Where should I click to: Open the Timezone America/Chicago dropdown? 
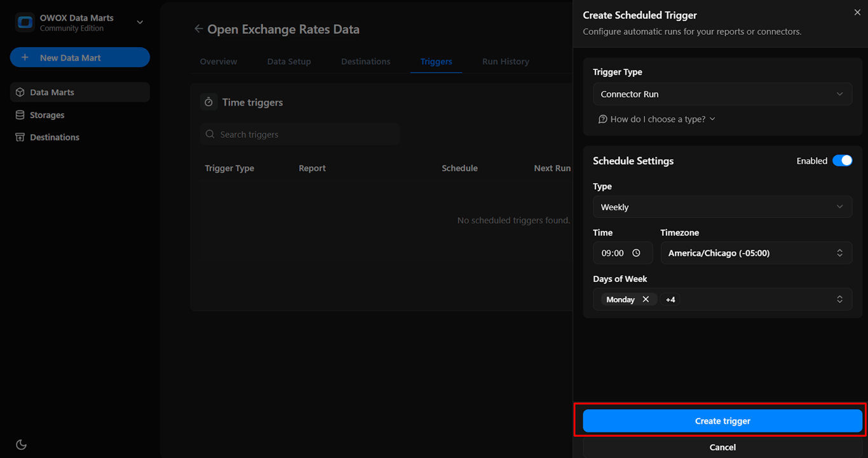(x=756, y=253)
